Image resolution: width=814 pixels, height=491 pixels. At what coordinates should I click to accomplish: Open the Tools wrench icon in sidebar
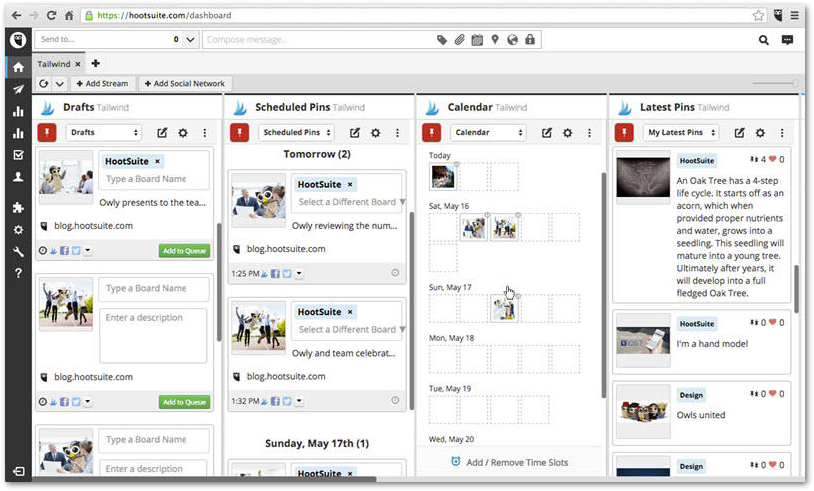tap(18, 252)
